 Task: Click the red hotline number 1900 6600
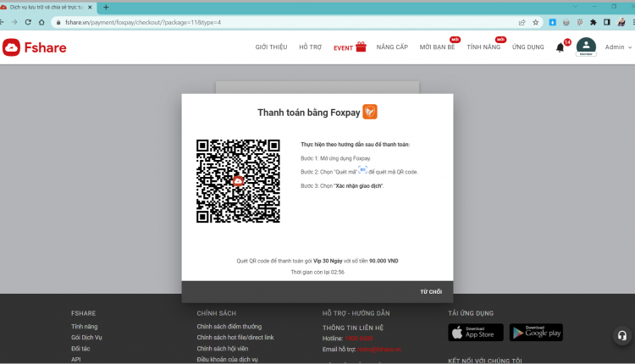click(x=359, y=338)
